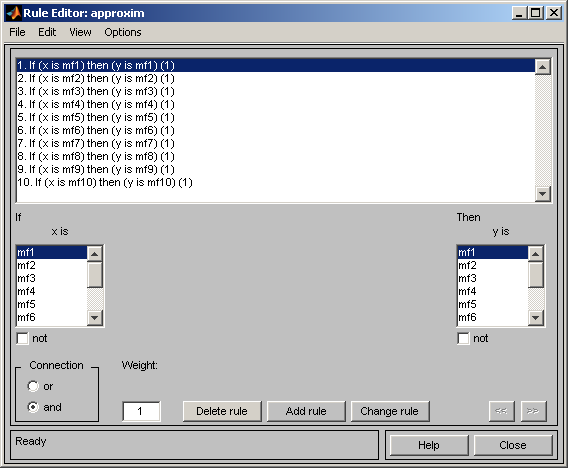Click the x is list scrollbar thumb

click(x=95, y=275)
